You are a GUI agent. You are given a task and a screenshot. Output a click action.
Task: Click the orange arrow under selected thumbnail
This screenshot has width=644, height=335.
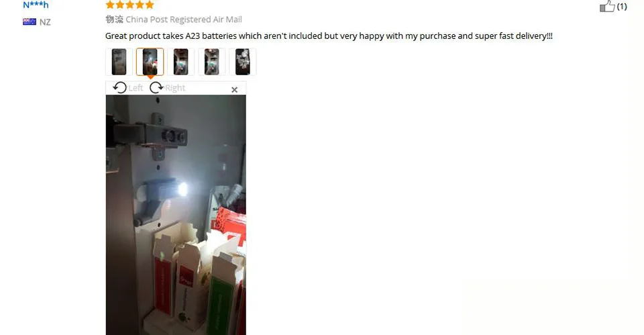150,77
